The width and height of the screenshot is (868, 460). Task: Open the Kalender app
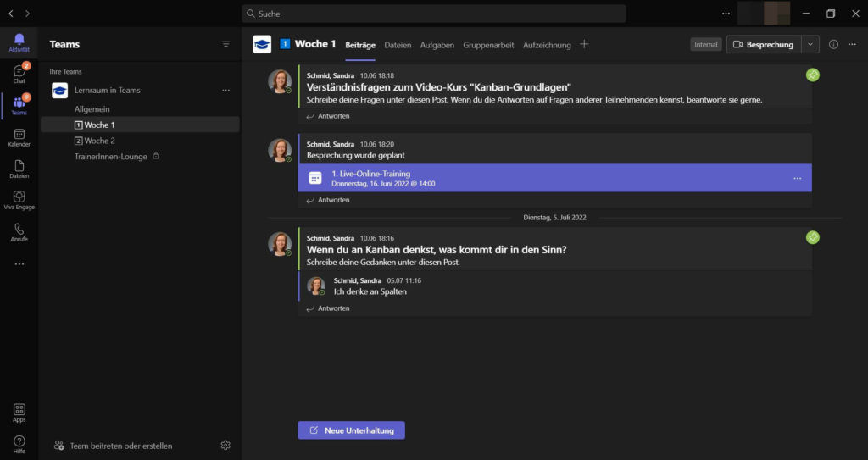(19, 137)
